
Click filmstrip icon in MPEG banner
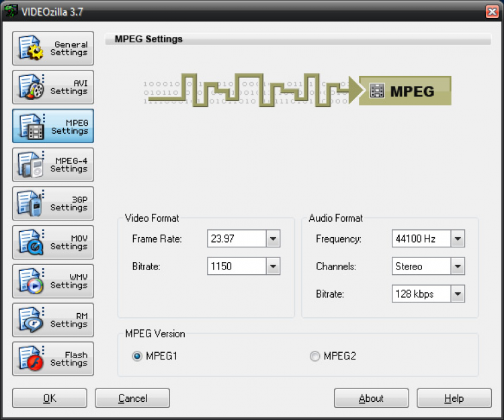coord(377,91)
